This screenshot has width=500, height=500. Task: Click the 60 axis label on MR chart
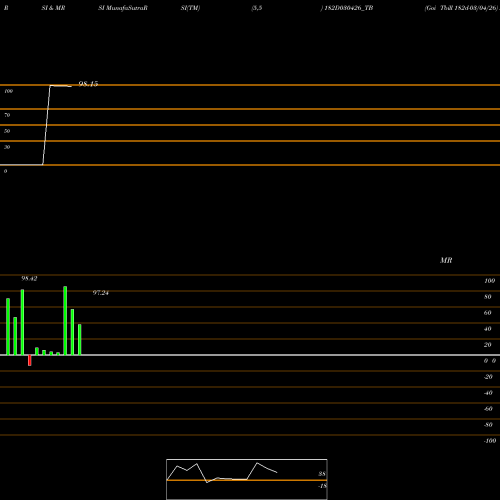(x=488, y=313)
